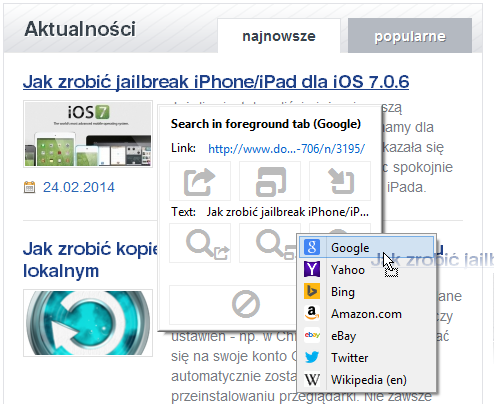Screen dimensions: 494x404
Task: Choose eBay from the search engine menu
Action: pyautogui.click(x=367, y=335)
